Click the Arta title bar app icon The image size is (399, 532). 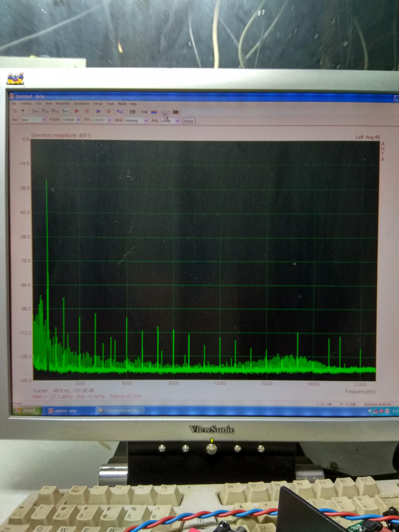(12, 97)
